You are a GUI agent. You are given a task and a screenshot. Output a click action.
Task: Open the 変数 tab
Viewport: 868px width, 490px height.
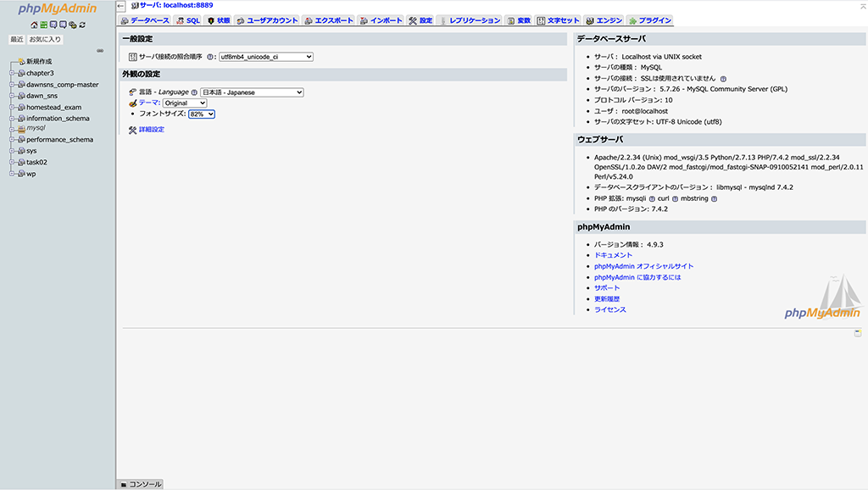point(520,20)
